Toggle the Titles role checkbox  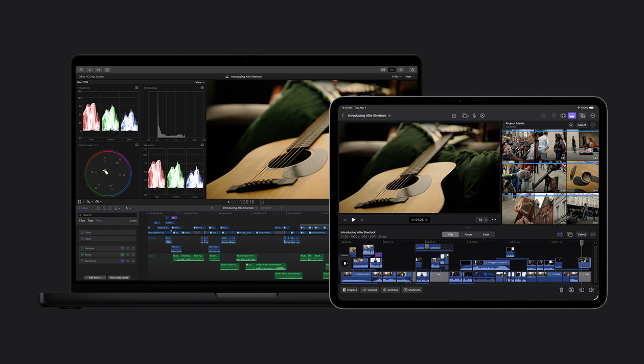pyautogui.click(x=82, y=233)
